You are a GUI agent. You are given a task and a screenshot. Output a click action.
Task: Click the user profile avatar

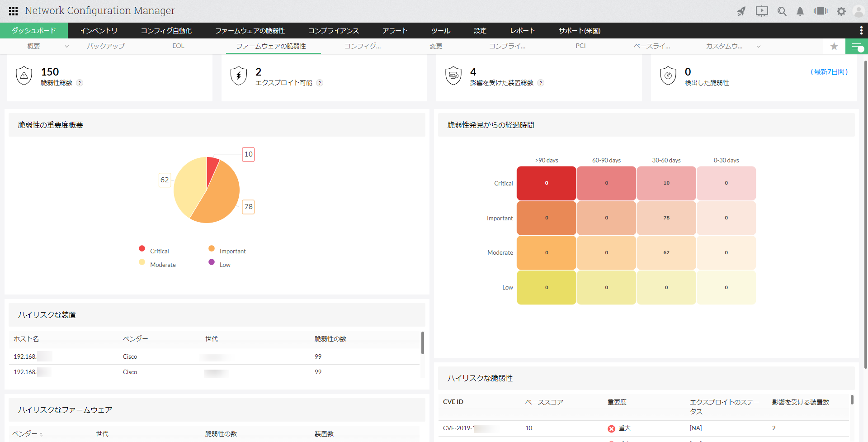[x=858, y=11]
